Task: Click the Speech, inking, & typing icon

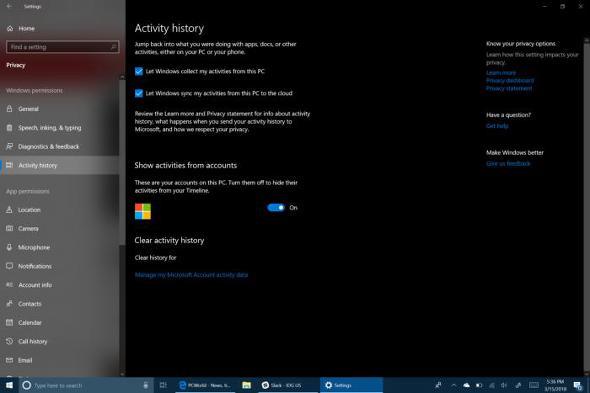Action: pos(9,128)
